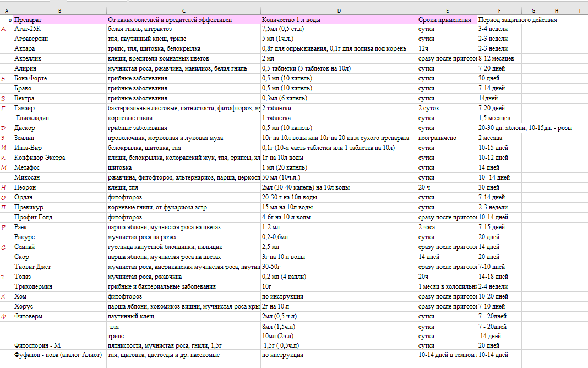Select the 'Инта-Вир' cell
The height and width of the screenshot is (368, 588).
[x=59, y=148]
